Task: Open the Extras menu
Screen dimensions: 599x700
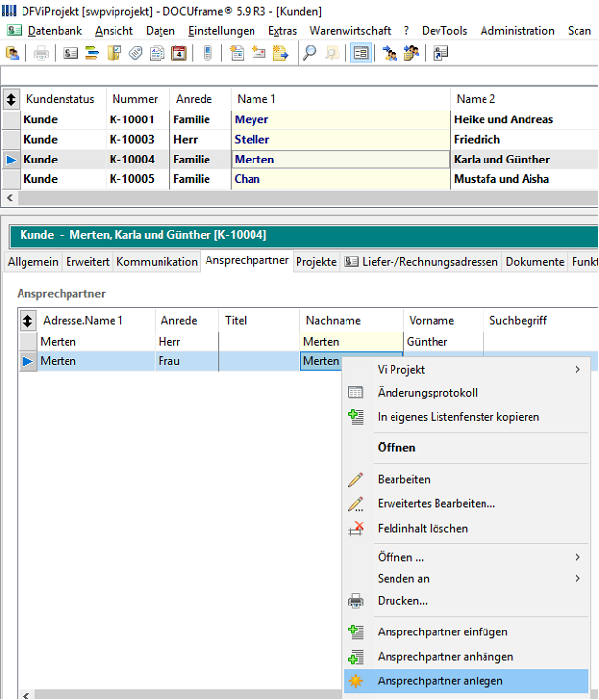Action: point(282,31)
